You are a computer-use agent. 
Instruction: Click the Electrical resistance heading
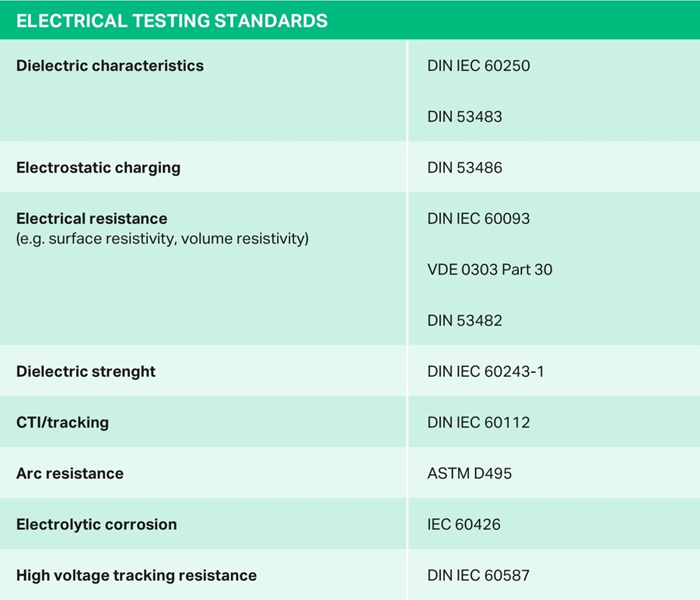[92, 218]
